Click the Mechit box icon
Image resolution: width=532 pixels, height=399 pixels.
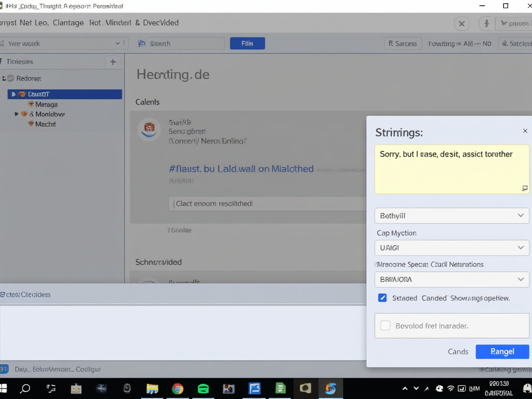pyautogui.click(x=31, y=124)
